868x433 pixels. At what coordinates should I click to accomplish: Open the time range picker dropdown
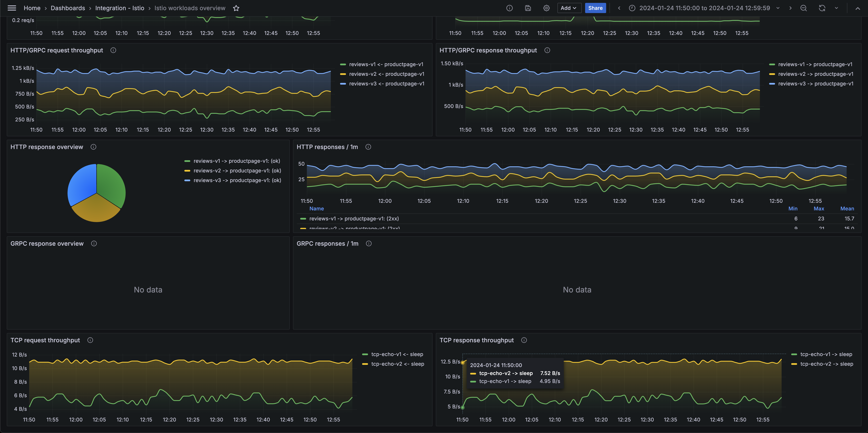[x=704, y=8]
